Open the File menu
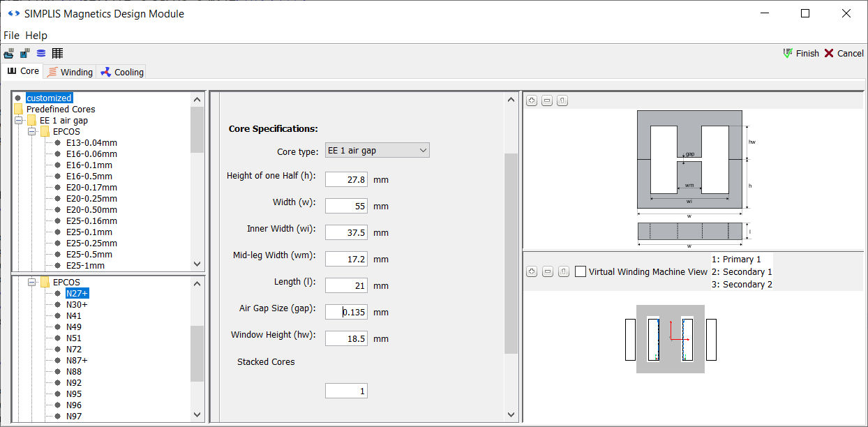868x427 pixels. pos(11,36)
